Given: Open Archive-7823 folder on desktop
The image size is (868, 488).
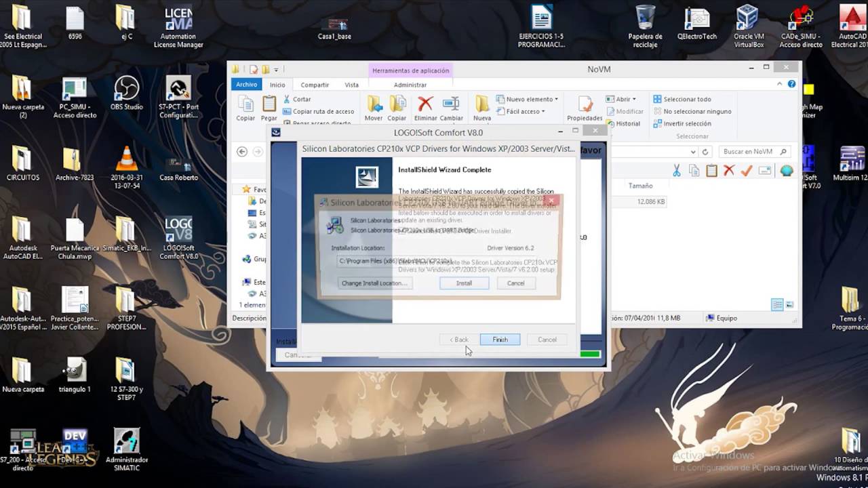Looking at the screenshot, I should pyautogui.click(x=75, y=164).
